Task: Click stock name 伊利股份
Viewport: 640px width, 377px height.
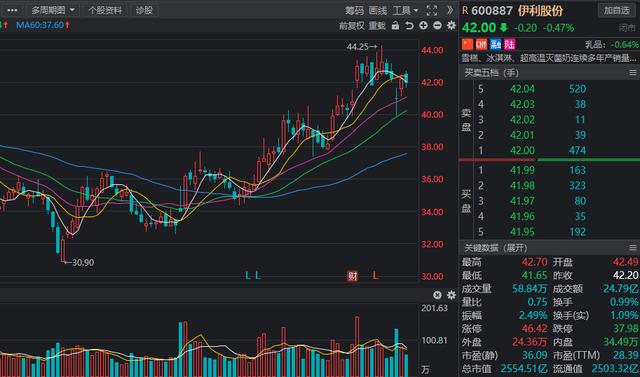Action: [x=540, y=11]
